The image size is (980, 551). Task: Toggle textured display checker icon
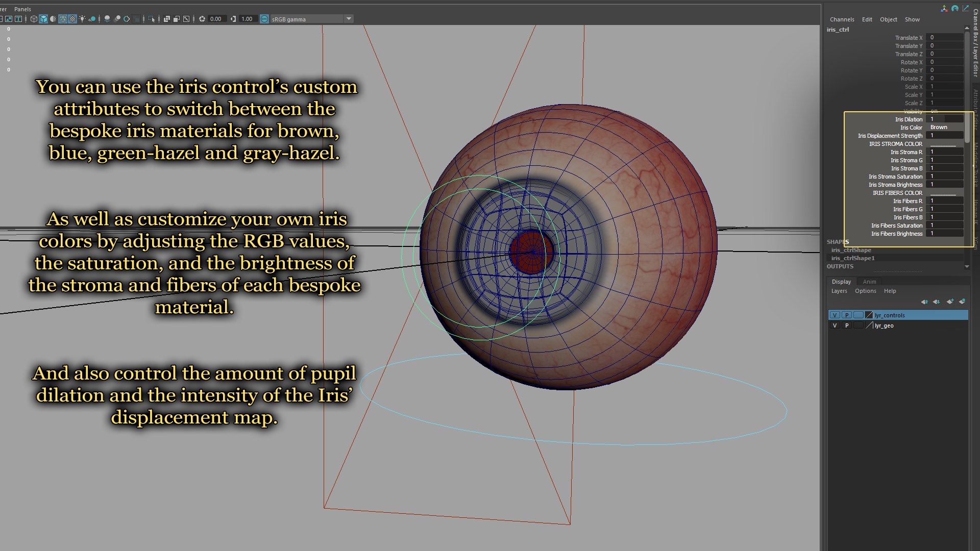point(72,19)
